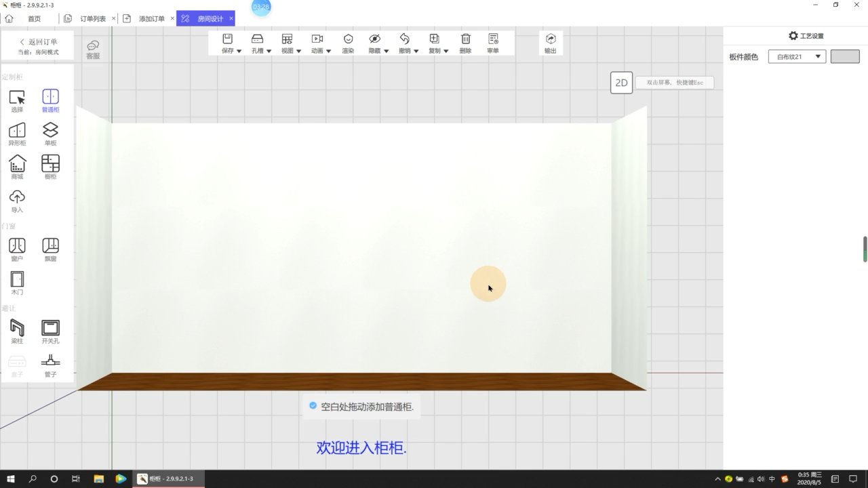Pick the 管子 pipe tool
Screen dimensions: 868x488
(50, 365)
